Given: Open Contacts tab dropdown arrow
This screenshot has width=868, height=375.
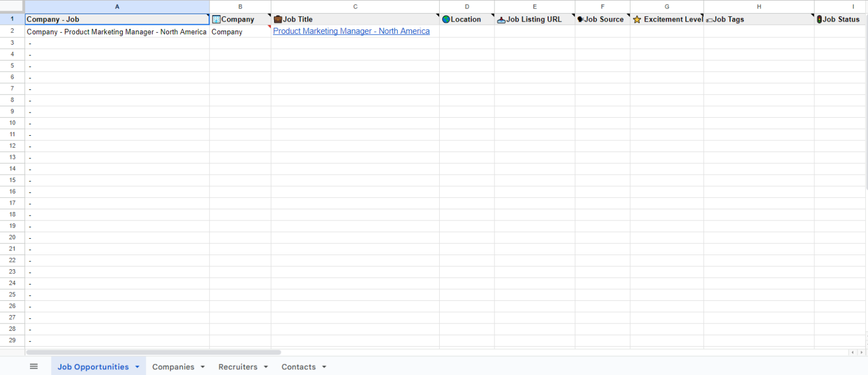Looking at the screenshot, I should coord(324,367).
